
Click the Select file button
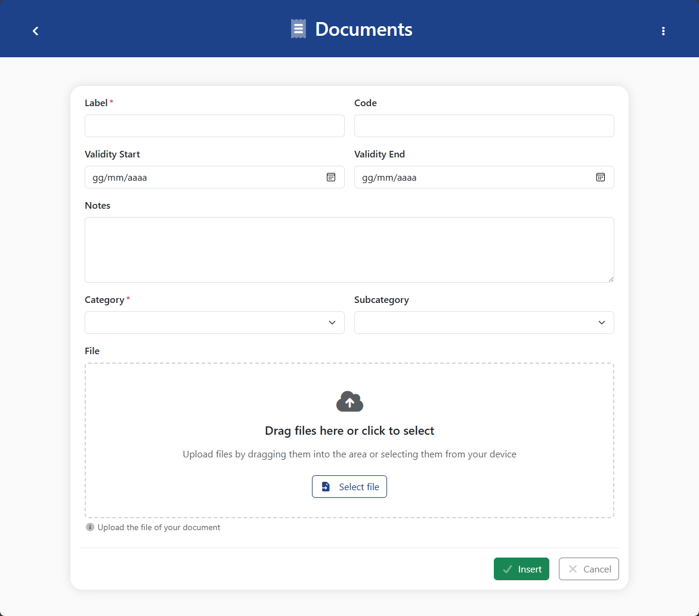pyautogui.click(x=349, y=486)
